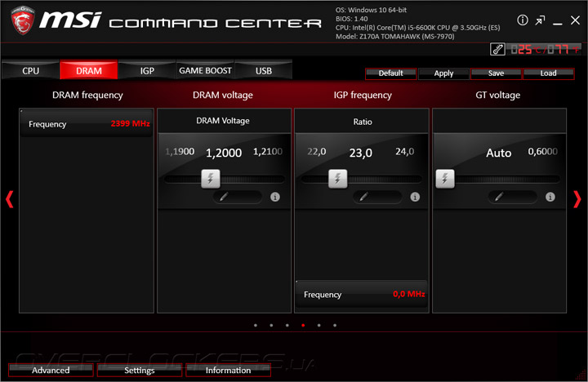The image size is (588, 382).
Task: Select the sixth page indicator dot
Action: pos(335,326)
